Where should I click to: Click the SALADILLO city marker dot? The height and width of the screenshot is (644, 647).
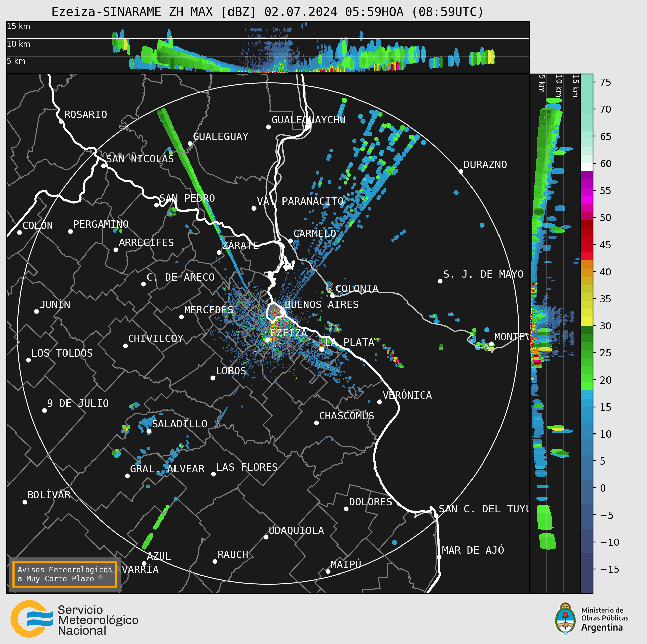tap(149, 431)
